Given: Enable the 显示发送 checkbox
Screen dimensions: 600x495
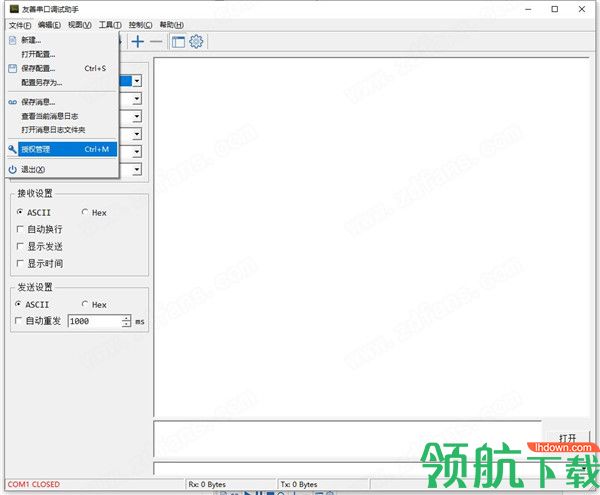Looking at the screenshot, I should coord(39,246).
